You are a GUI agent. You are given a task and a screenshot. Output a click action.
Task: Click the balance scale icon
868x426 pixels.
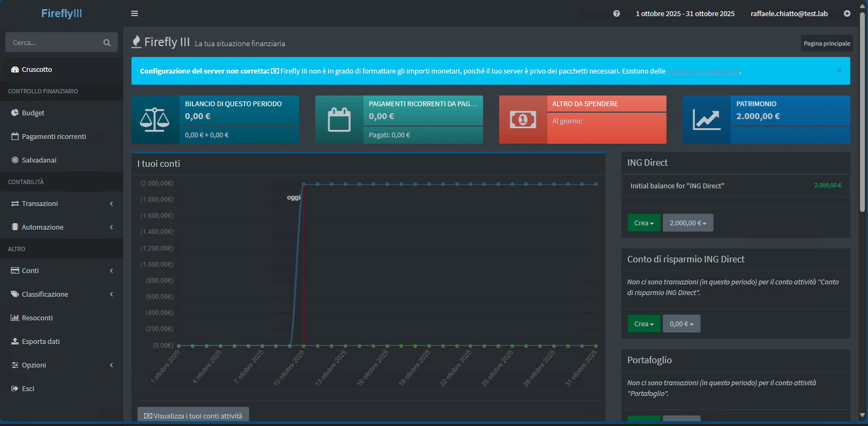pos(155,120)
